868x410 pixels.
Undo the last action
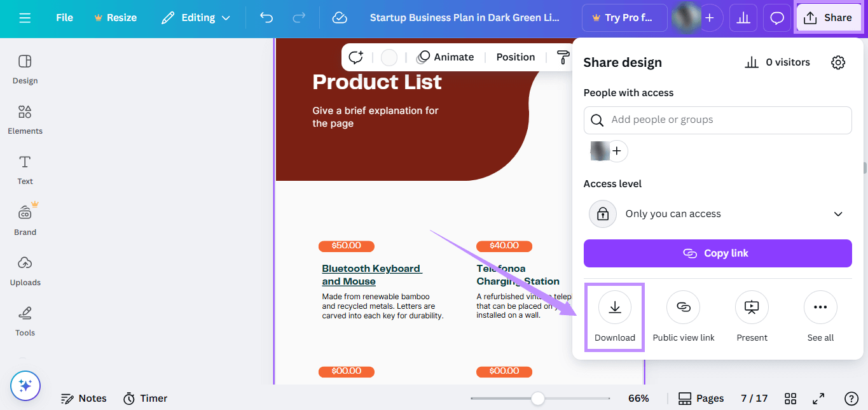point(266,17)
